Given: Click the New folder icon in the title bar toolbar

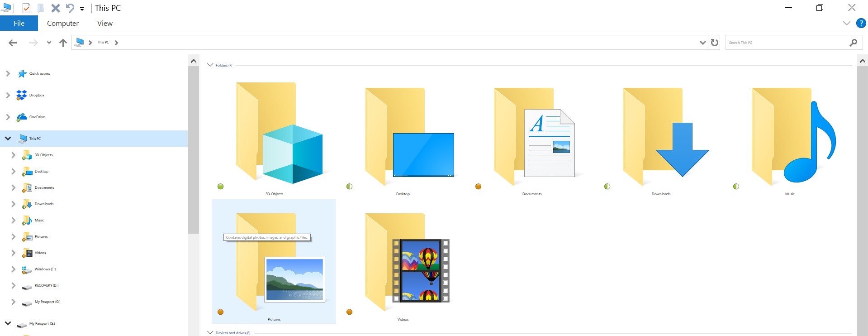Looking at the screenshot, I should tap(41, 8).
